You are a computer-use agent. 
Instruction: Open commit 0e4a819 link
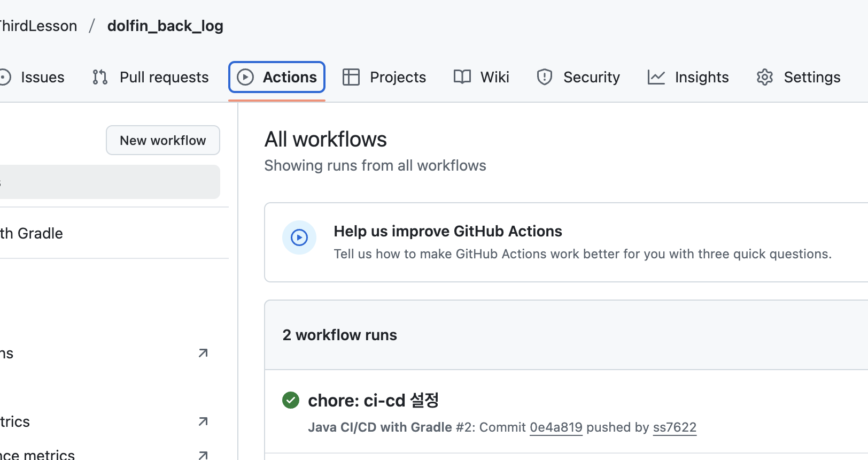tap(556, 427)
